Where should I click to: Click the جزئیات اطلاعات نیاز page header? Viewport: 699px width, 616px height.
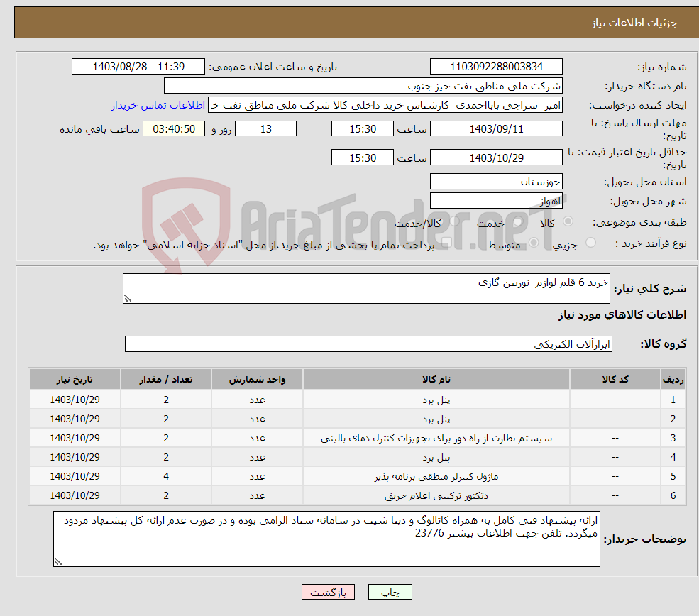[x=634, y=23]
